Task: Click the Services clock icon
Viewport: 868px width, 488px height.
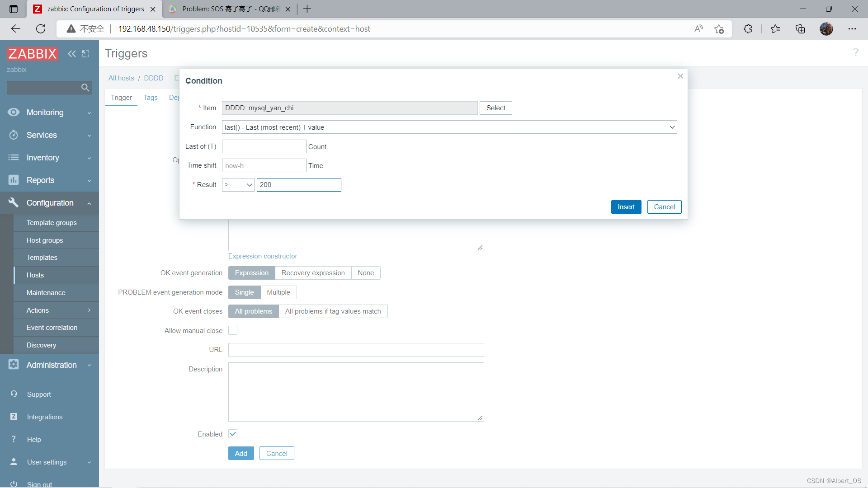Action: (14, 135)
